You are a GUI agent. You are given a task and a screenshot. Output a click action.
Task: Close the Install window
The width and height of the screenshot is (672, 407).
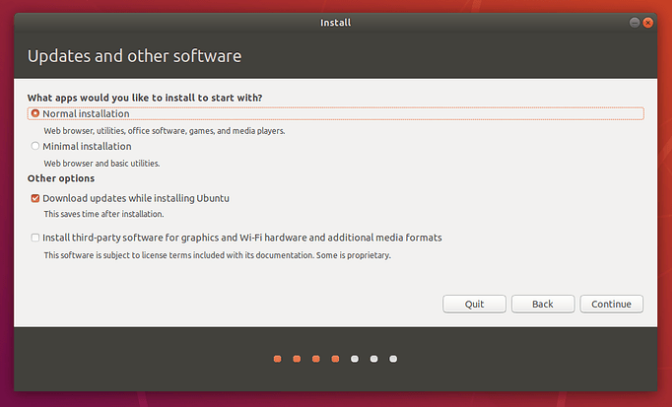point(648,23)
